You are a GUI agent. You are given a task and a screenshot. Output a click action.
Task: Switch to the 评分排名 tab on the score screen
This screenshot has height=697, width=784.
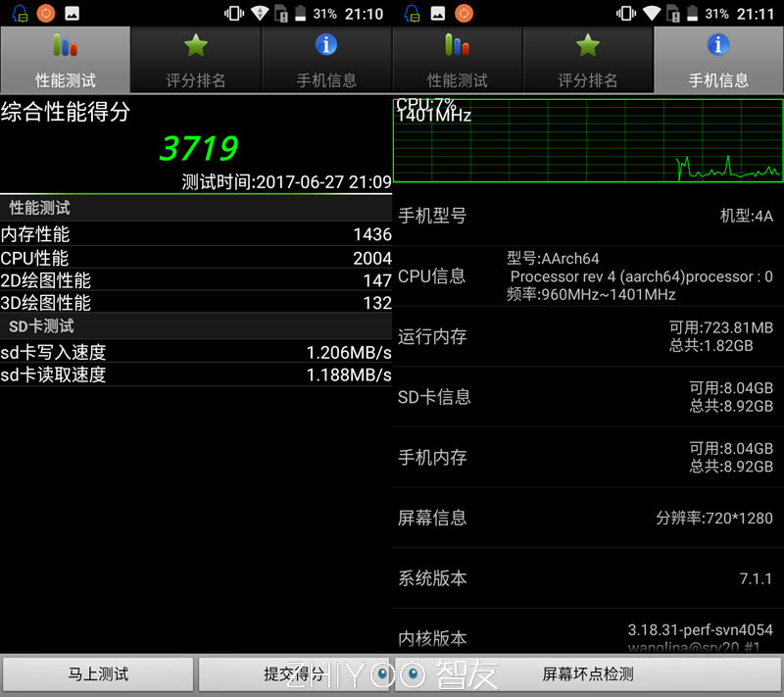click(x=196, y=60)
